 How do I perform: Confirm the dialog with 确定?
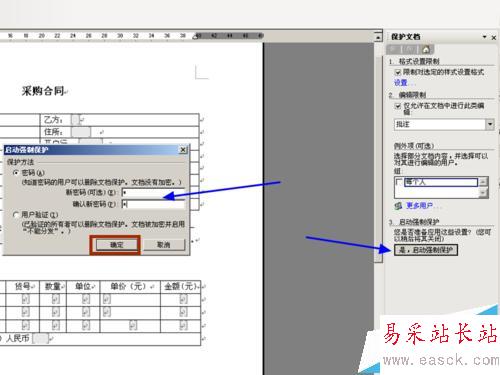(117, 245)
